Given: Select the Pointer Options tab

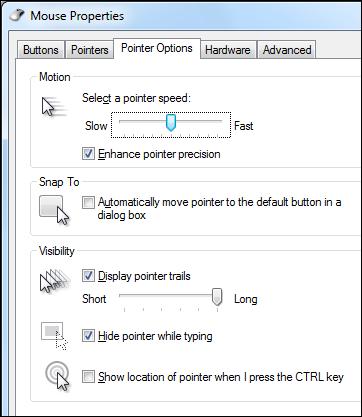Looking at the screenshot, I should pyautogui.click(x=157, y=48).
